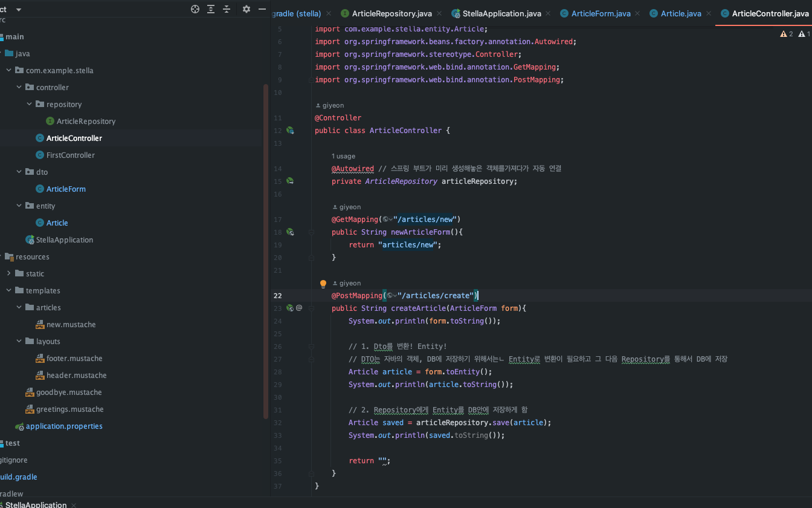Click the intention light bulb above PostMapping
This screenshot has width=812, height=508.
(x=323, y=283)
